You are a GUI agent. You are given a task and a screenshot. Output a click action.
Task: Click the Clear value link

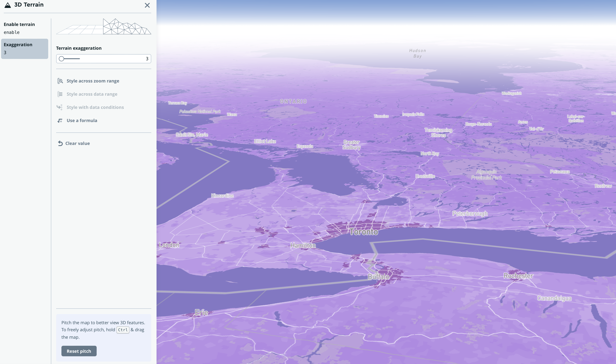77,143
